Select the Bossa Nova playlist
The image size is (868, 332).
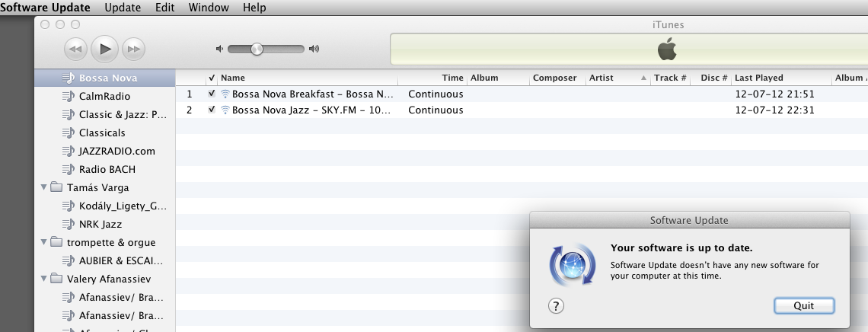pos(105,78)
